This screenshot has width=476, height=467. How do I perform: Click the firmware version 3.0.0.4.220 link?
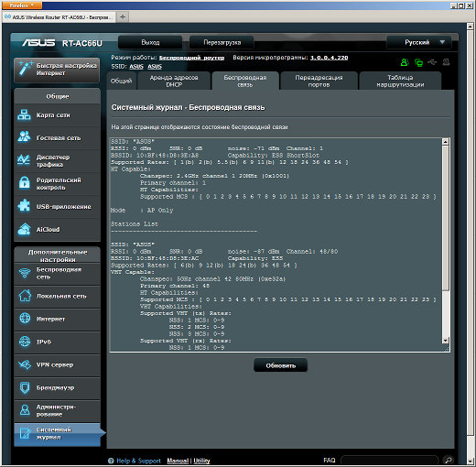pyautogui.click(x=329, y=58)
